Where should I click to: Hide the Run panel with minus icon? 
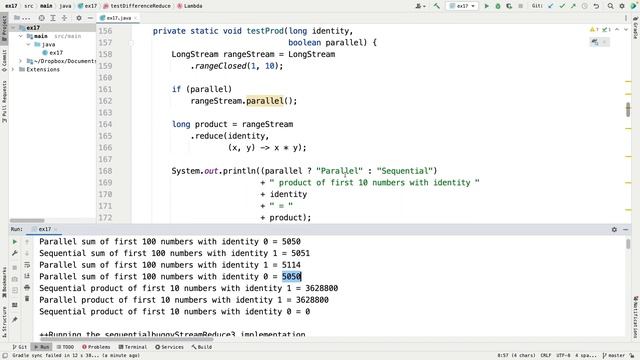(626, 230)
